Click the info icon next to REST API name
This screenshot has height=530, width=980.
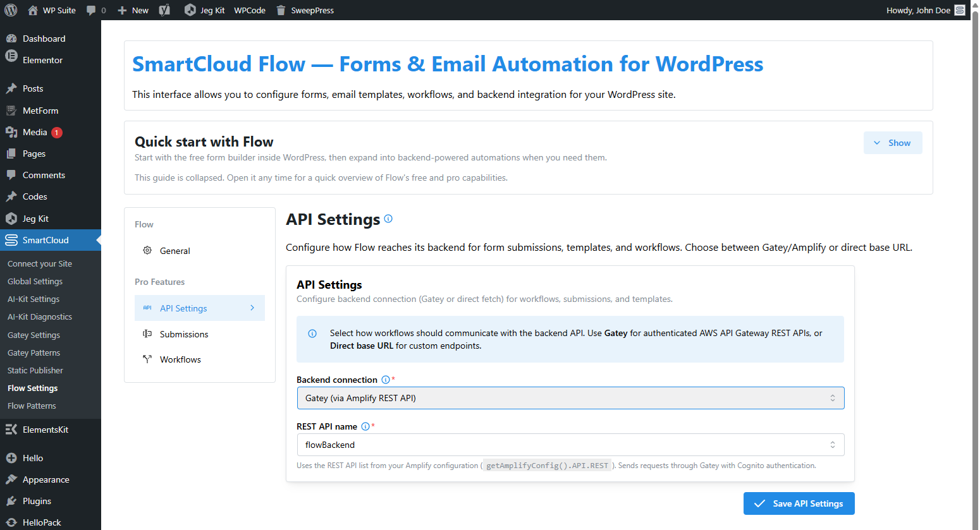[x=365, y=426]
